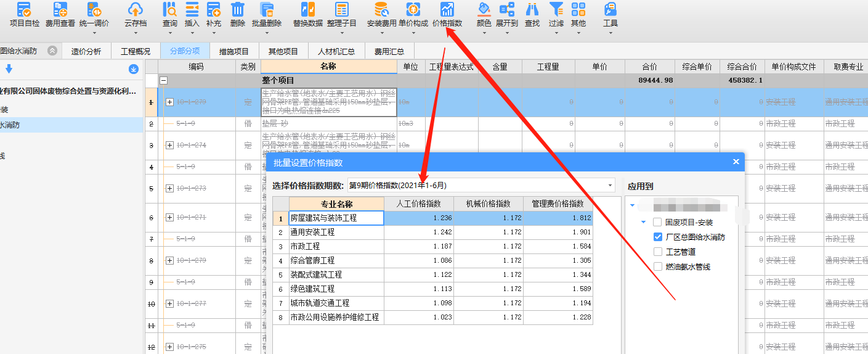This screenshot has height=354, width=868.
Task: Close the 批量设置价格指数 dialog
Action: coord(736,162)
